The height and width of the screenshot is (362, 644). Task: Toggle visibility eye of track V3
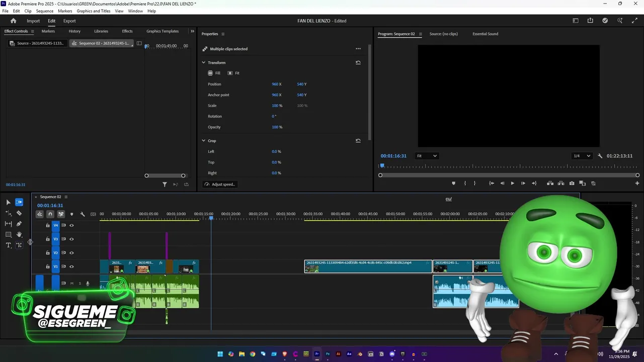click(x=71, y=239)
